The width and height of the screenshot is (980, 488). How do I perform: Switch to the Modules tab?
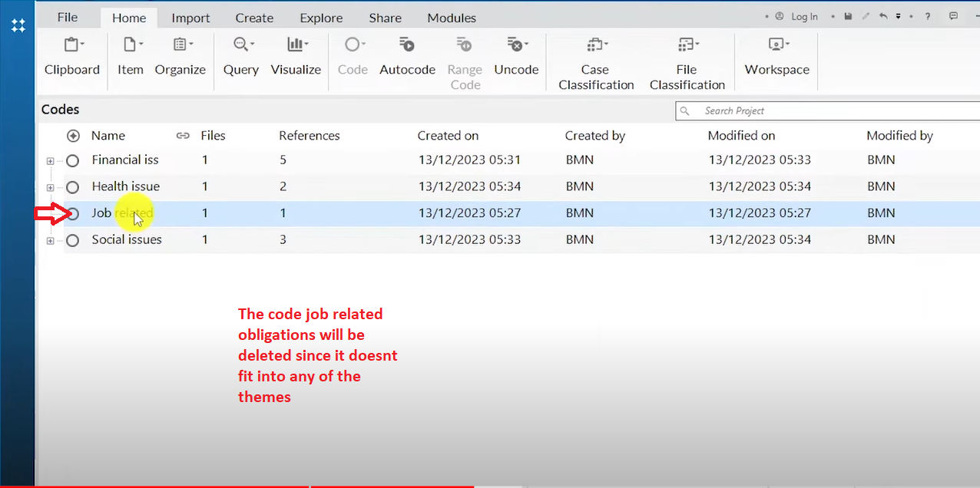452,18
